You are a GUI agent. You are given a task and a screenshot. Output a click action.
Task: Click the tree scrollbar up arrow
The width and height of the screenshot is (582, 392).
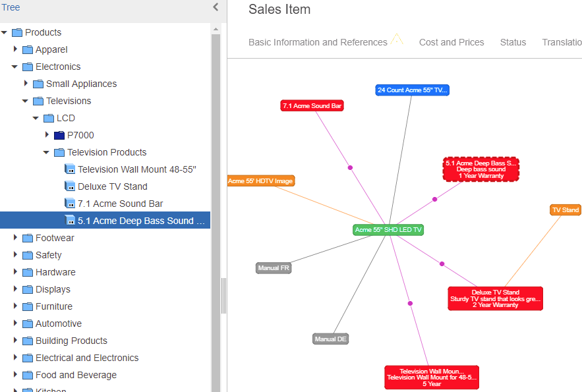coord(216,29)
